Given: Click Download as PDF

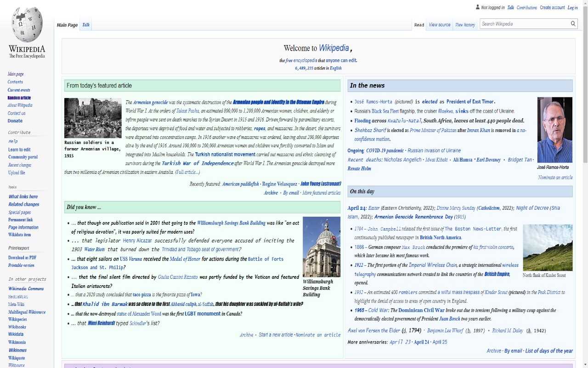Looking at the screenshot, I should point(22,258).
